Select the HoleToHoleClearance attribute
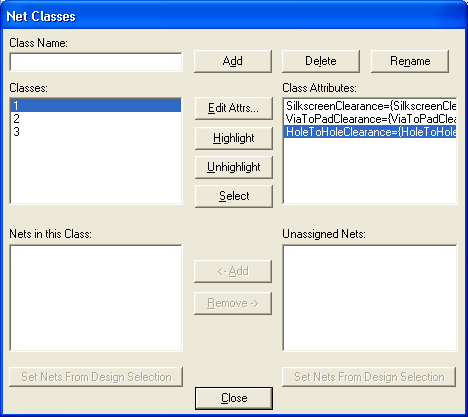Screen dimensions: 468x417 click(370, 132)
